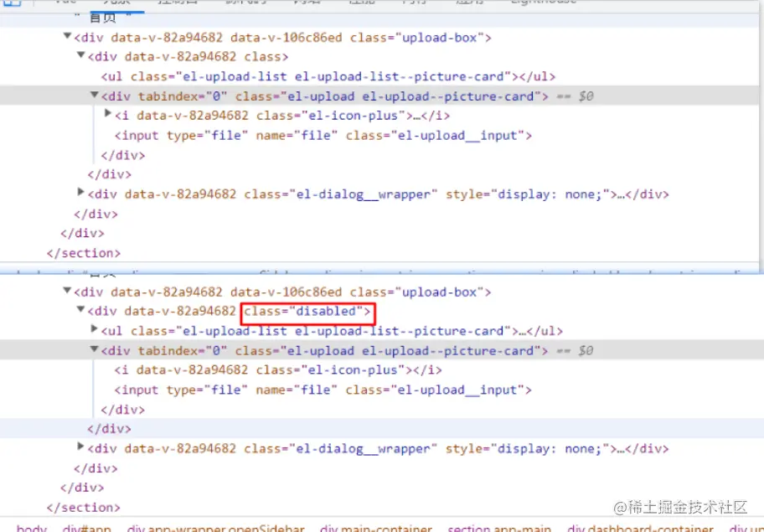
Task: Collapse the upload-box div in the lower DOM tree
Action: 67,291
